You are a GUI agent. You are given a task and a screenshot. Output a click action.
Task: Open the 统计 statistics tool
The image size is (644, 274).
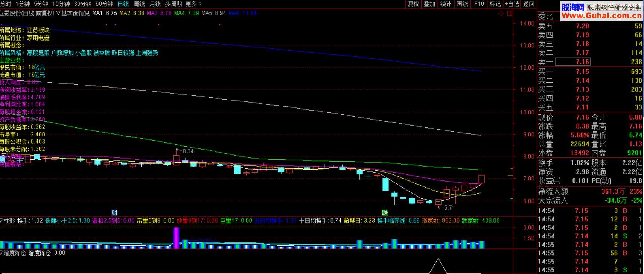446,4
